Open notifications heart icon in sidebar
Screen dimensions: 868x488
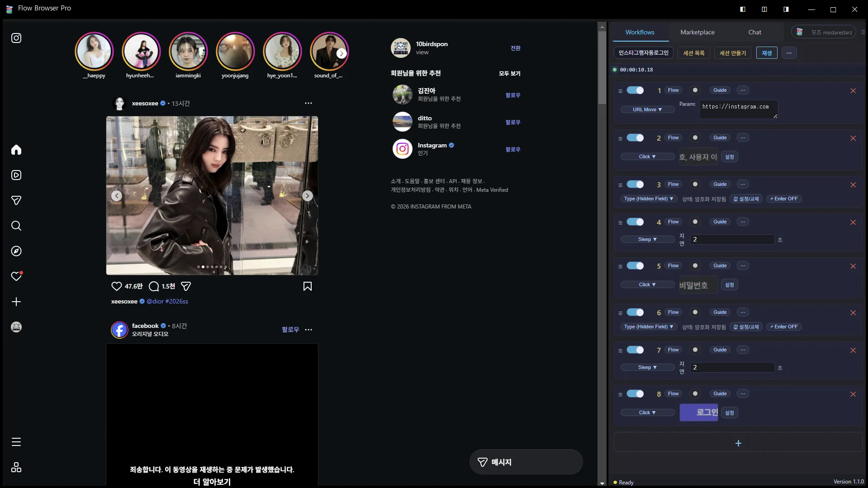pyautogui.click(x=16, y=276)
